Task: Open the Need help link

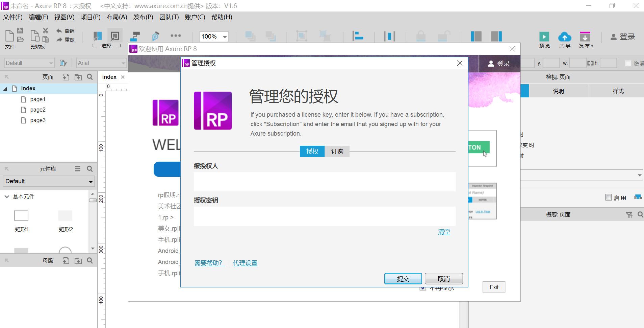Action: pyautogui.click(x=209, y=263)
